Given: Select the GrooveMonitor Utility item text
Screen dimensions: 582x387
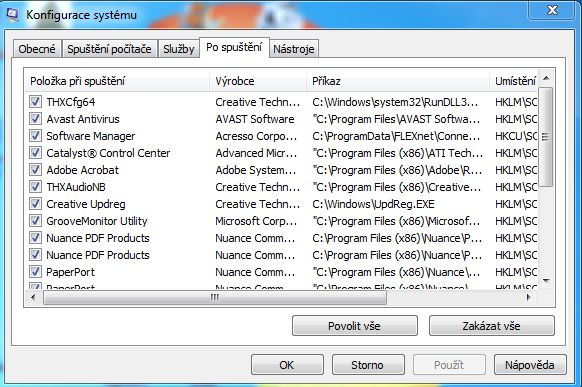Looking at the screenshot, I should (x=97, y=221).
